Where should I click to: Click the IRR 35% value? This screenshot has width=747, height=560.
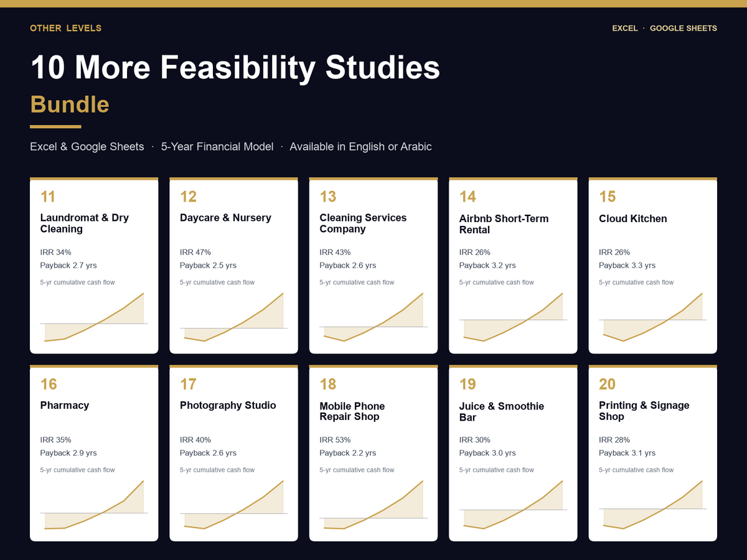pos(55,440)
